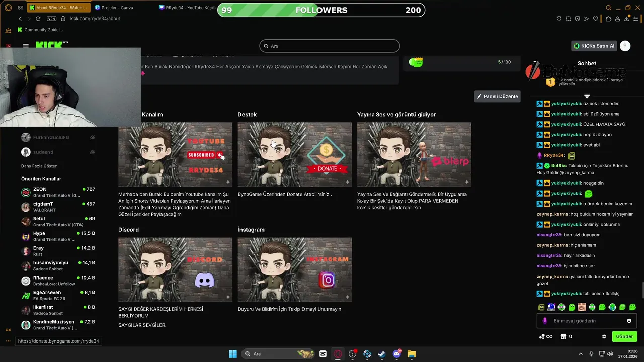This screenshot has width=644, height=362.
Task: Expand the chat top gifters chevron
Action: point(587,96)
